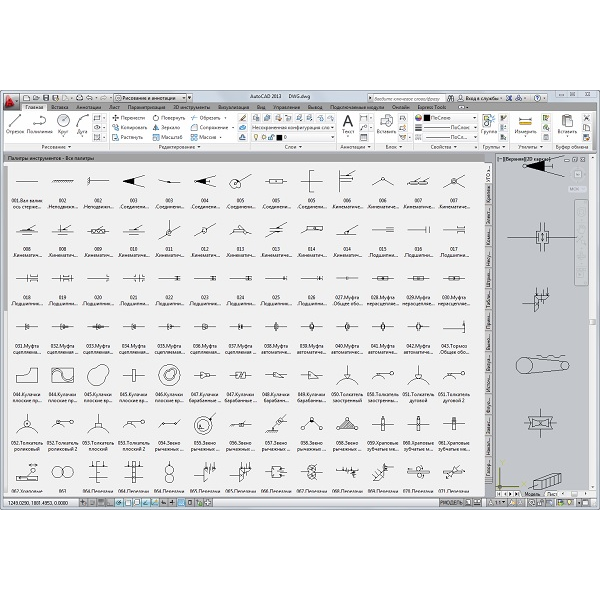The image size is (600, 600).
Task: Click the New drawing icon in quick access toolbar
Action: pos(26,98)
